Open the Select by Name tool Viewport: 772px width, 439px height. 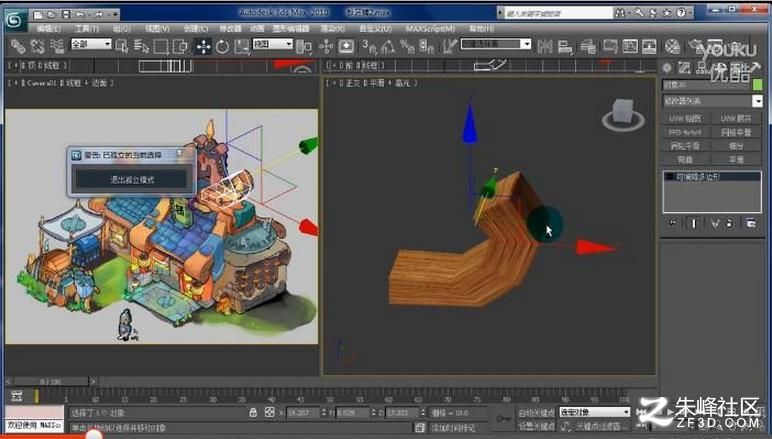coord(141,46)
